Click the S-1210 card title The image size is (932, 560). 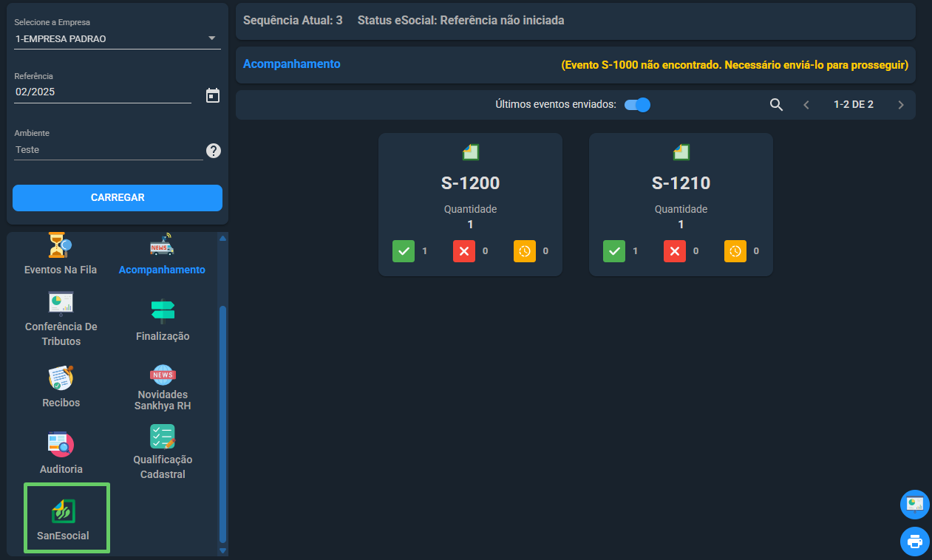[x=681, y=183]
